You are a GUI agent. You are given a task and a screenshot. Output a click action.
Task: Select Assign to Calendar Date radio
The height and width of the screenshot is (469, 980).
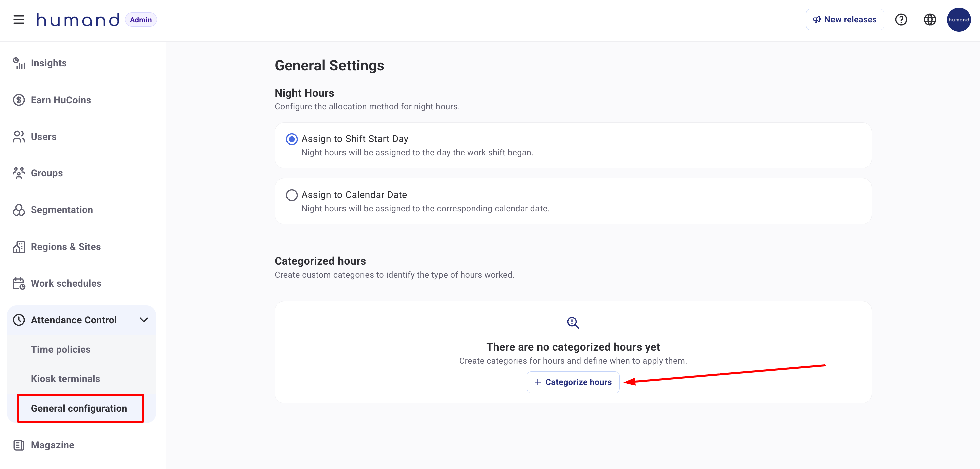[291, 195]
